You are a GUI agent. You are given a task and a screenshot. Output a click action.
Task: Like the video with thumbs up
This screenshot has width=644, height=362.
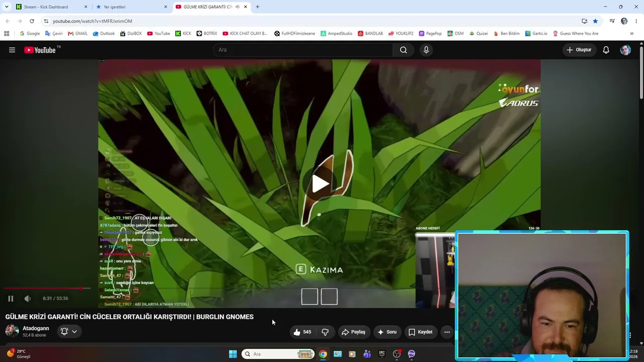[x=302, y=332]
